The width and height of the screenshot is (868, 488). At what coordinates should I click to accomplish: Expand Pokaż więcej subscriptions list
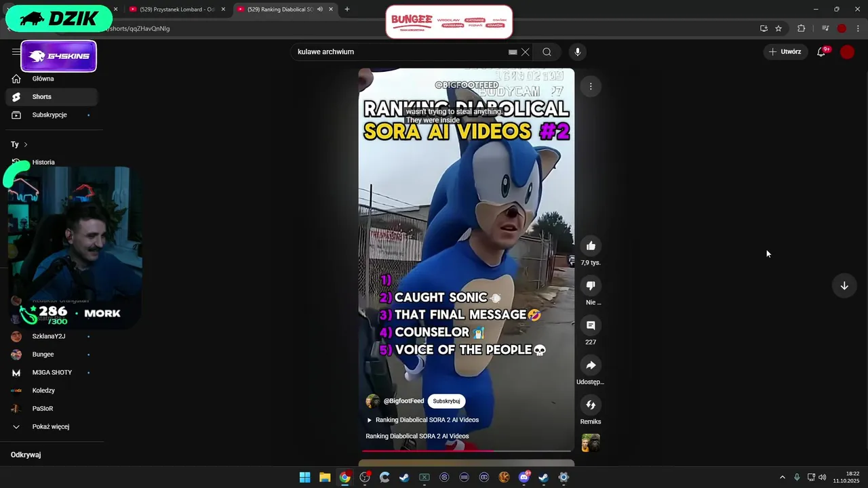53,427
